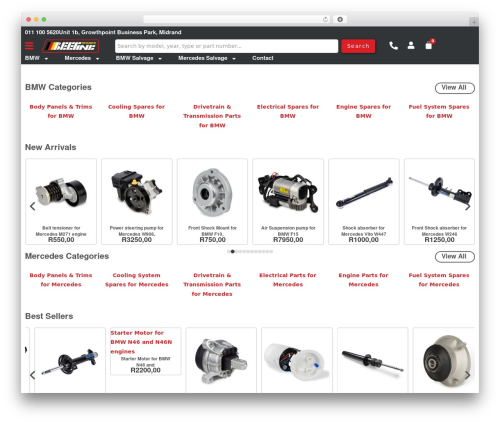500x423 pixels.
Task: Click the phone call icon
Action: tap(393, 46)
